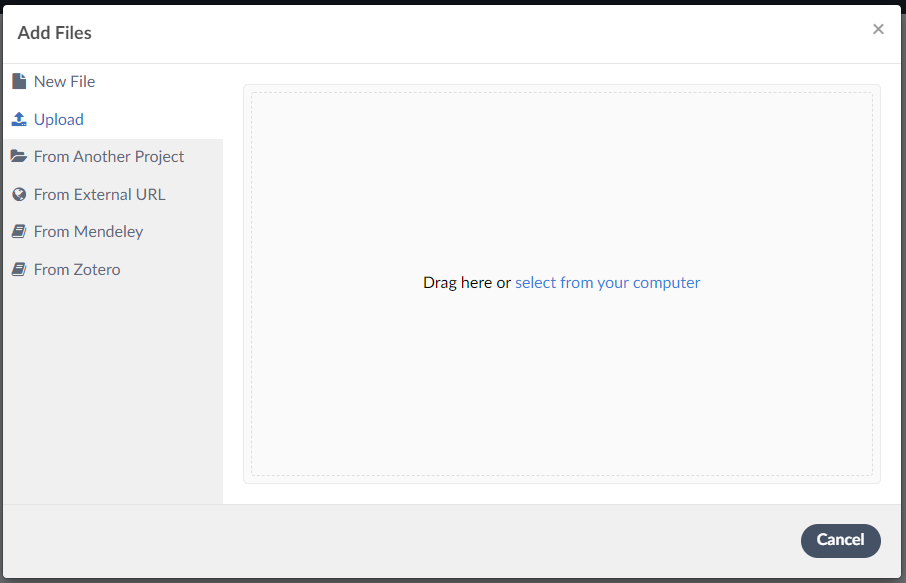Viewport: 906px width, 583px height.
Task: Click the Drag here text in the drop zone
Action: [457, 283]
